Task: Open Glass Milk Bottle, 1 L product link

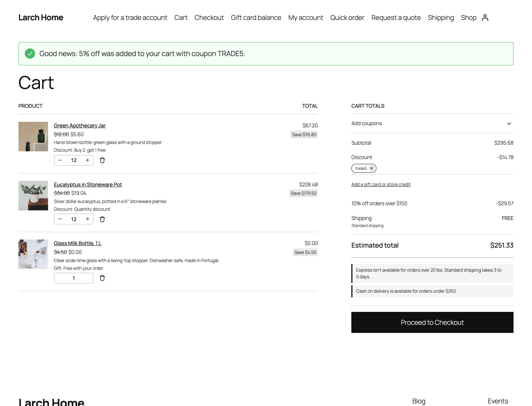Action: (78, 243)
